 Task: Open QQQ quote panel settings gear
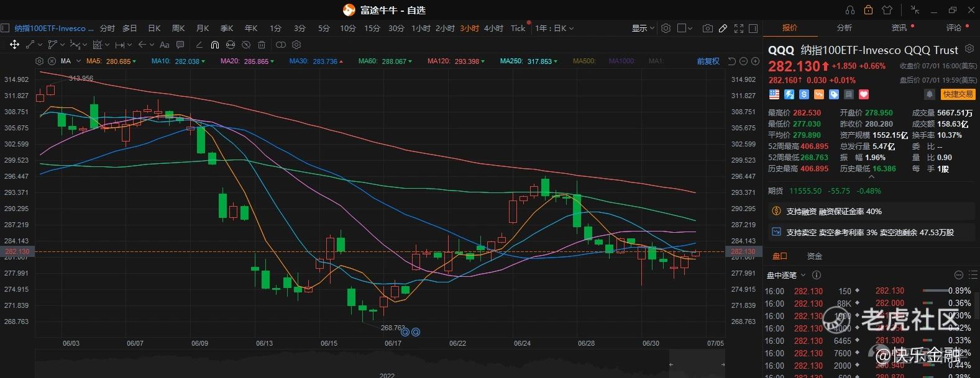point(969,50)
